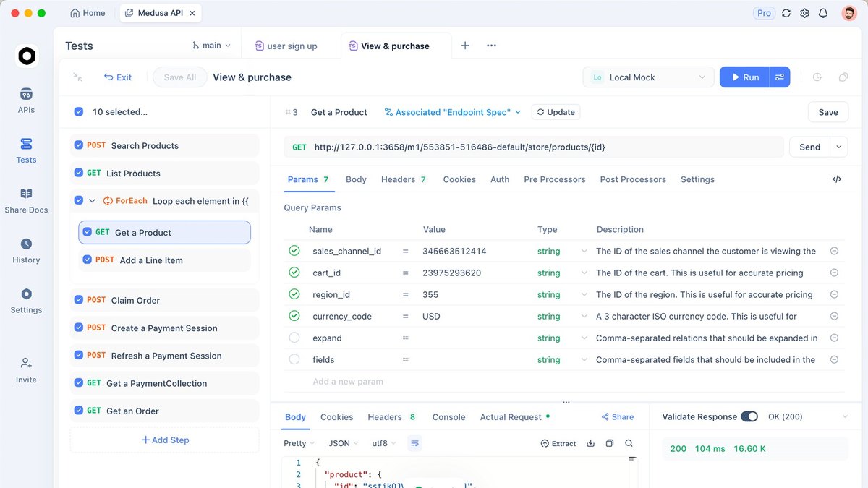
Task: Switch to the Console response tab
Action: (448, 417)
